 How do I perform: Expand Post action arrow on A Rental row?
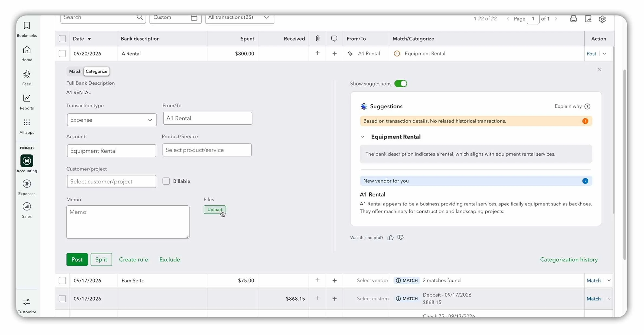coord(604,54)
